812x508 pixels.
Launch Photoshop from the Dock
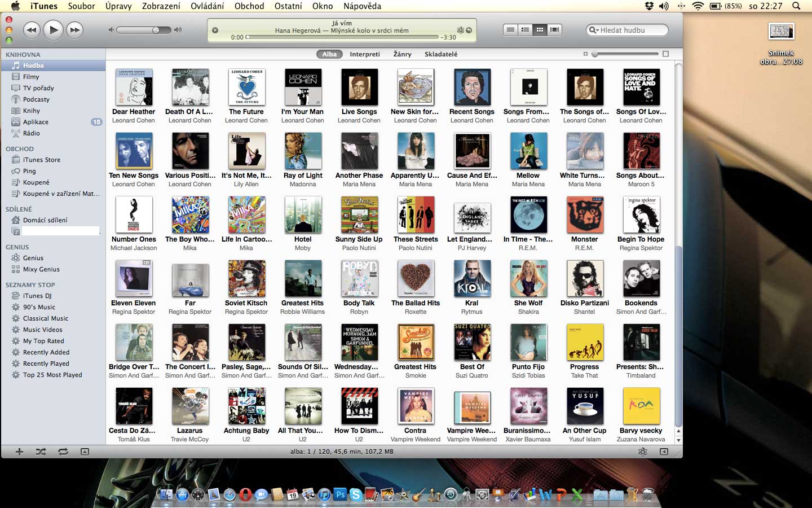coord(340,494)
